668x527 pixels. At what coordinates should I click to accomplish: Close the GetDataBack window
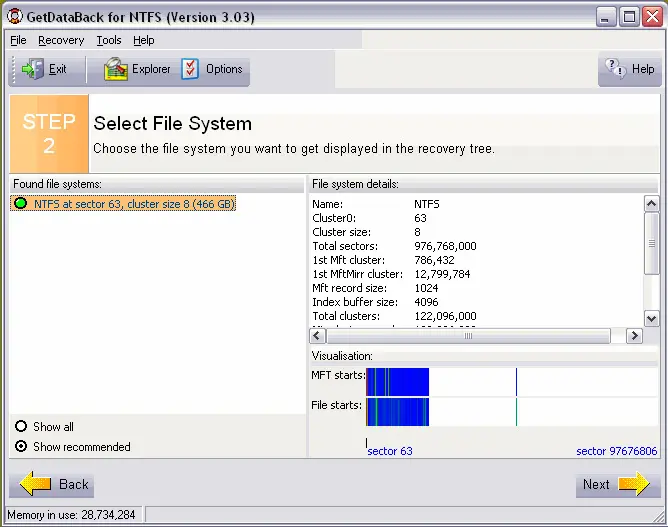point(653,17)
